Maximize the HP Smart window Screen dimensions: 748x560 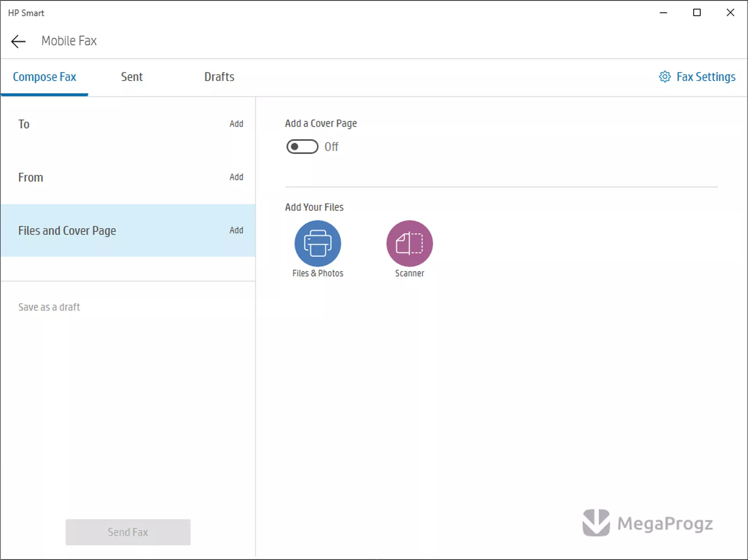tap(697, 13)
